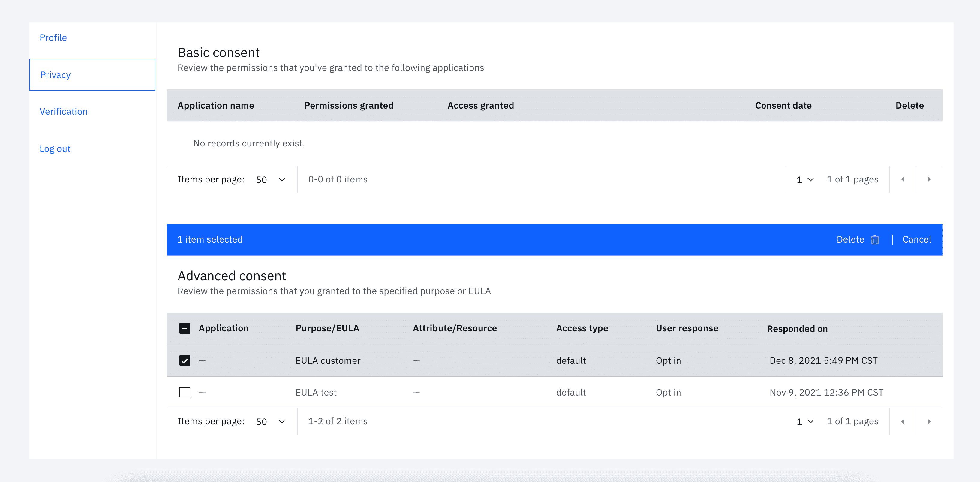Click the Access granted column header
Screen dimensions: 980x482
[480, 105]
